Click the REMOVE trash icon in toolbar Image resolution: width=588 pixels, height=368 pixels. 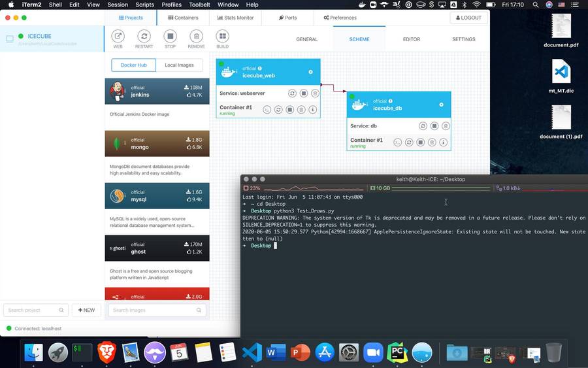[x=196, y=37]
